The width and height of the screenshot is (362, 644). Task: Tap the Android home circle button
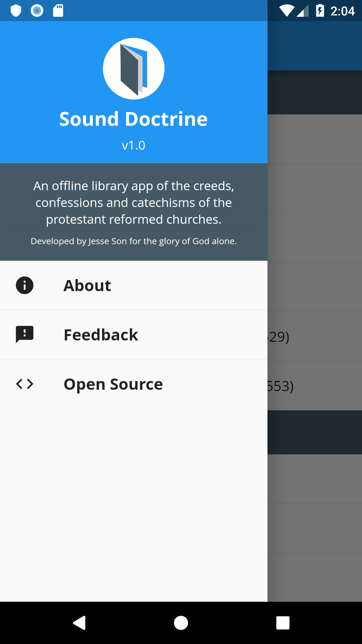click(181, 623)
